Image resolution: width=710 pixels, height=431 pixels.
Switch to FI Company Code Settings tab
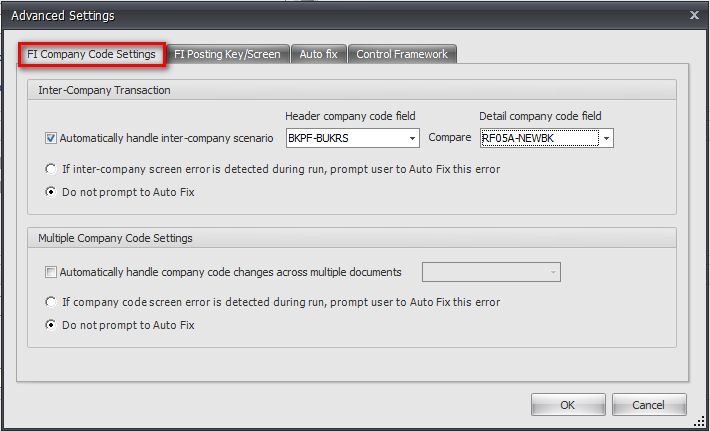click(92, 54)
